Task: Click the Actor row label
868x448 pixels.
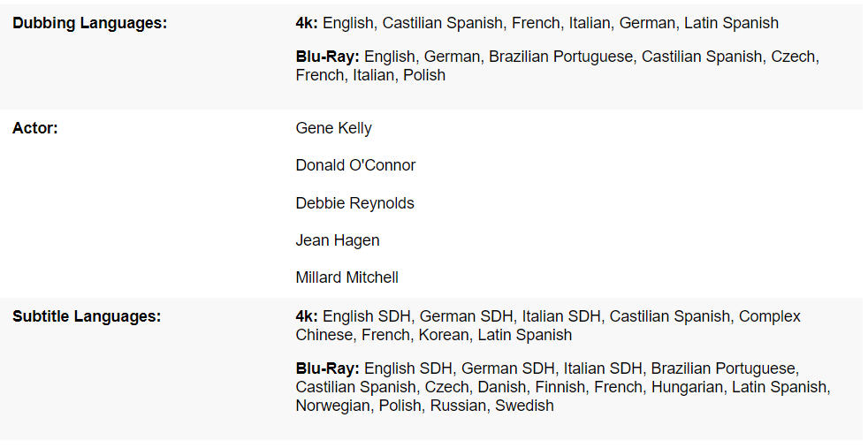Action: (35, 128)
